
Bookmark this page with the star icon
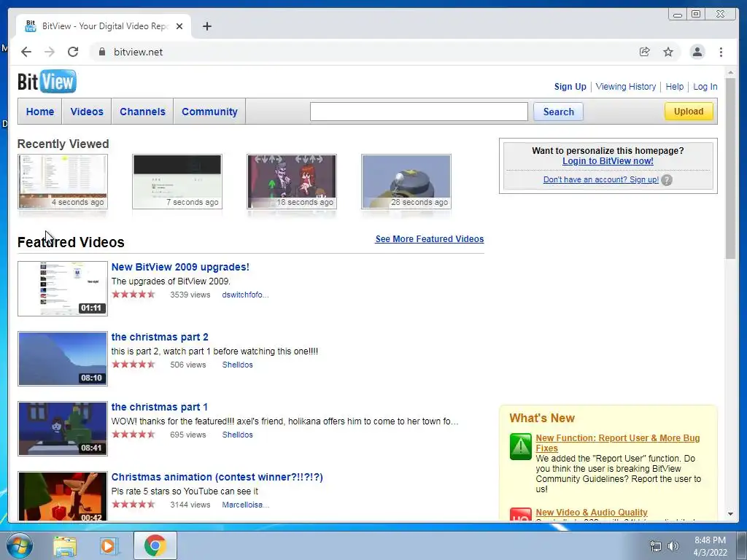668,52
